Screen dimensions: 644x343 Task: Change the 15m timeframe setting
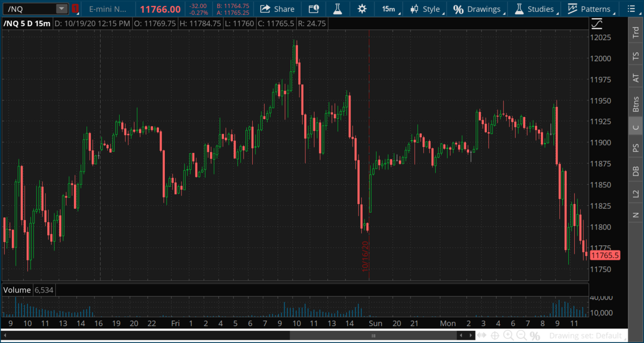388,9
